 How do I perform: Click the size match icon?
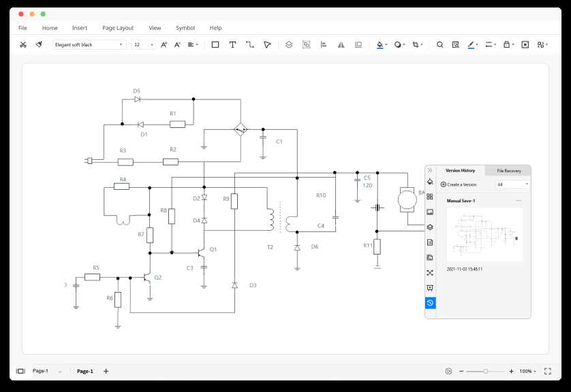click(x=358, y=45)
